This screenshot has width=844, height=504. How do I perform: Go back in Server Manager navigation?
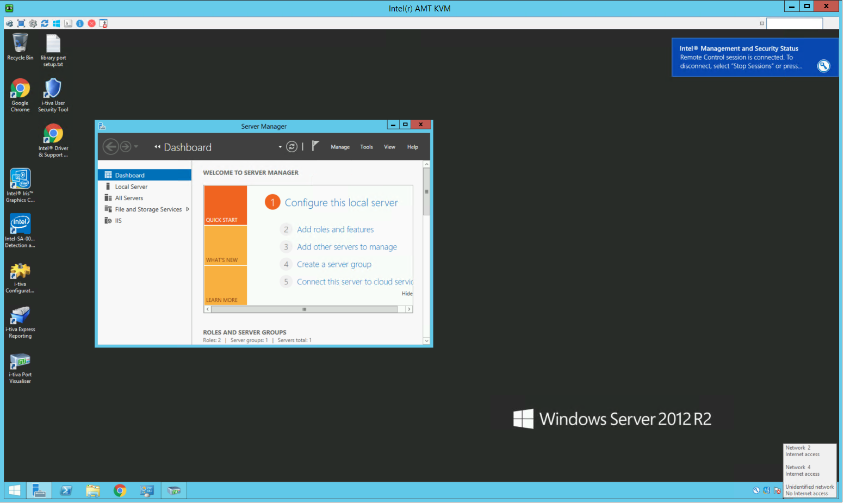click(110, 147)
